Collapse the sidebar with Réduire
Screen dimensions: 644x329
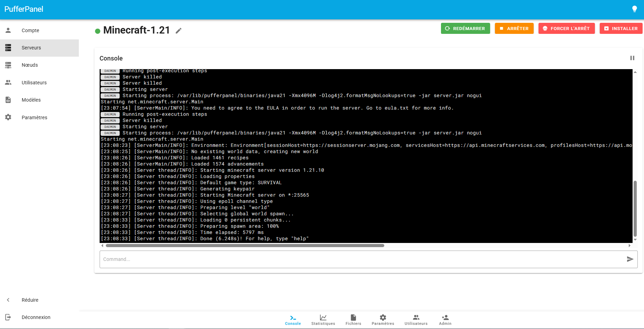pos(30,300)
